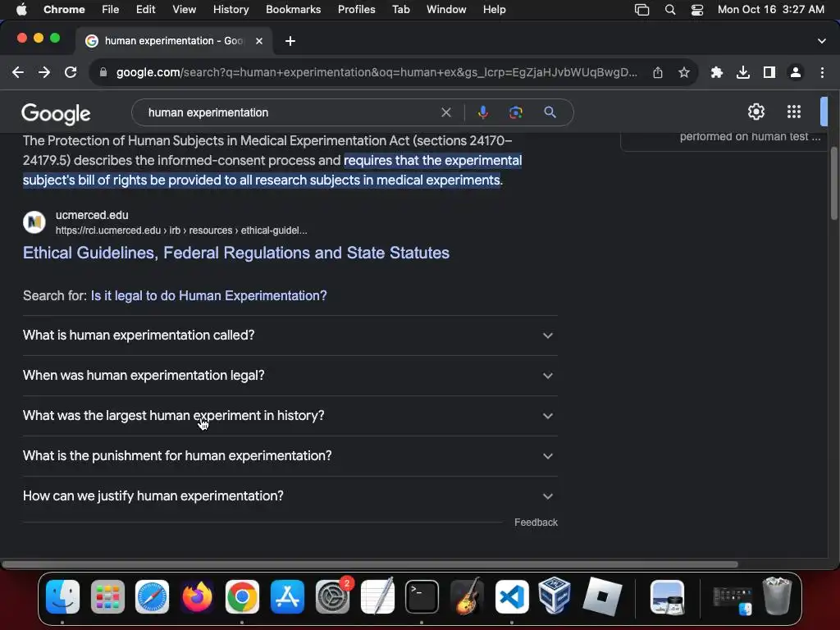
Task: Open Finder from the dock
Action: click(62, 596)
